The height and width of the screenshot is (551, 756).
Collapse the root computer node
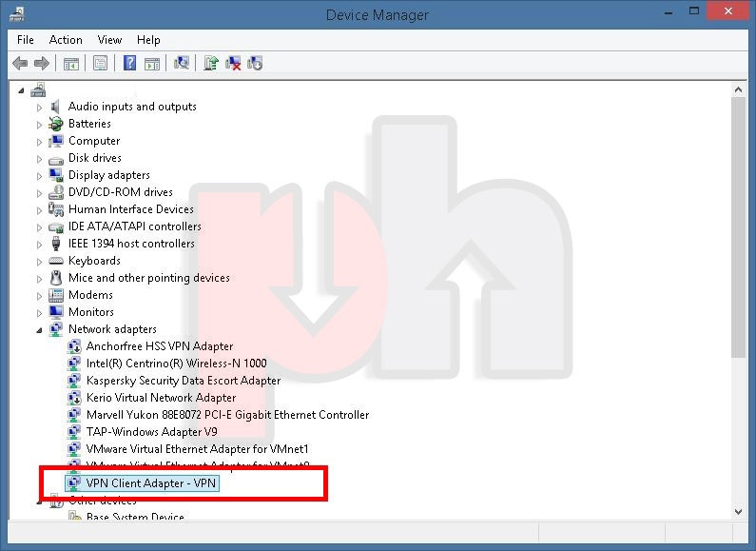[21, 90]
